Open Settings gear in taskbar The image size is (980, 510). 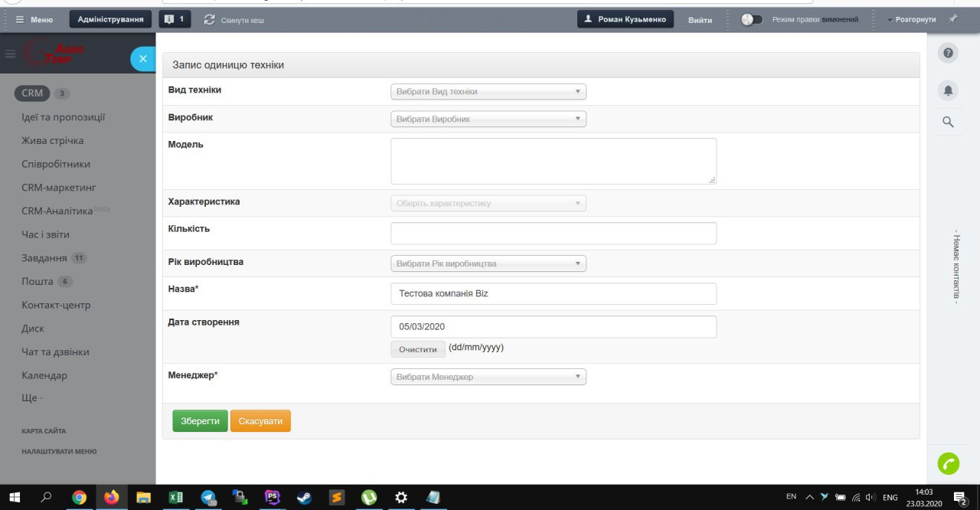pos(401,498)
